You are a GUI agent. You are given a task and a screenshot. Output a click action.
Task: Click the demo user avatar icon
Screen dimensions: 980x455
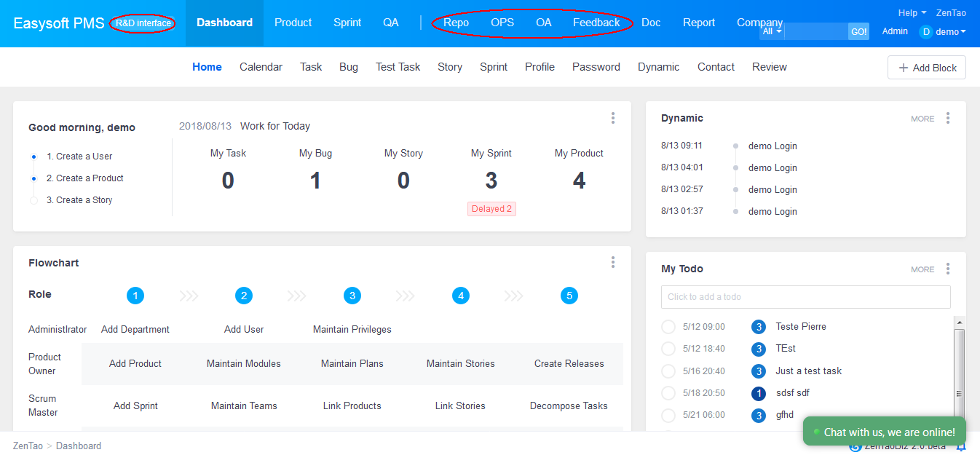coord(925,31)
